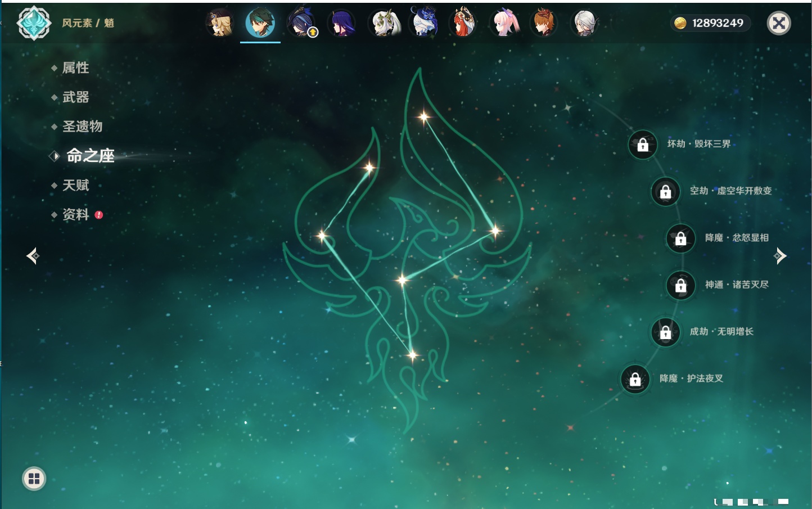Open 资料 profile tab with red alert

[75, 214]
